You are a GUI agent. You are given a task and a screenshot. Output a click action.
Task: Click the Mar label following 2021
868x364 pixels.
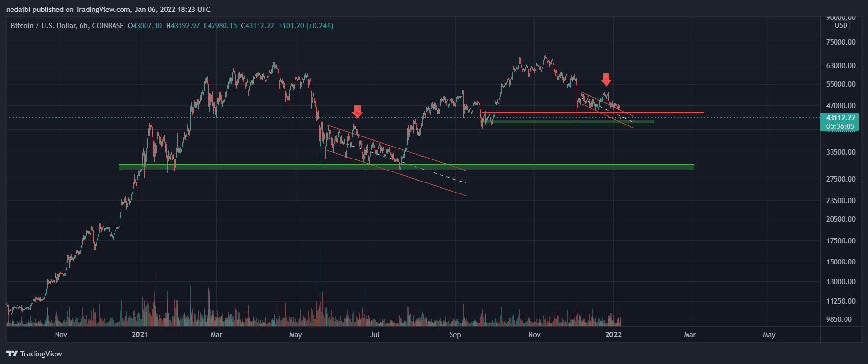[x=216, y=335]
